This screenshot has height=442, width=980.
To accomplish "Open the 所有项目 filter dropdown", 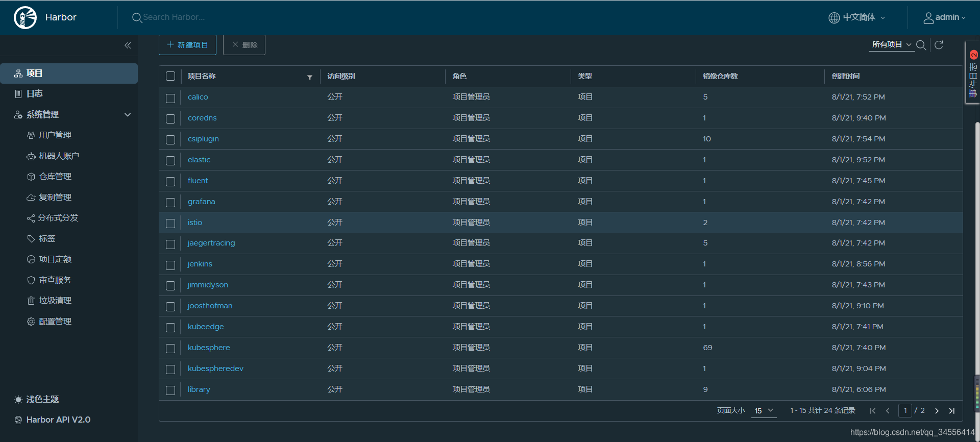I will pyautogui.click(x=892, y=44).
